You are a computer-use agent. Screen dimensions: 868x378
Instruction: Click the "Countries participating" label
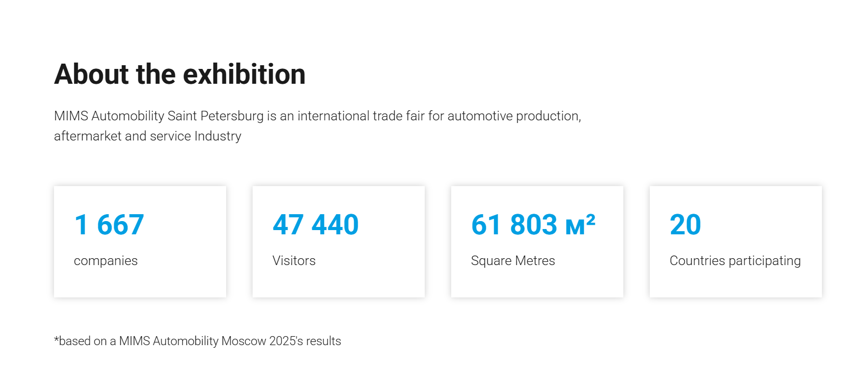(x=735, y=261)
